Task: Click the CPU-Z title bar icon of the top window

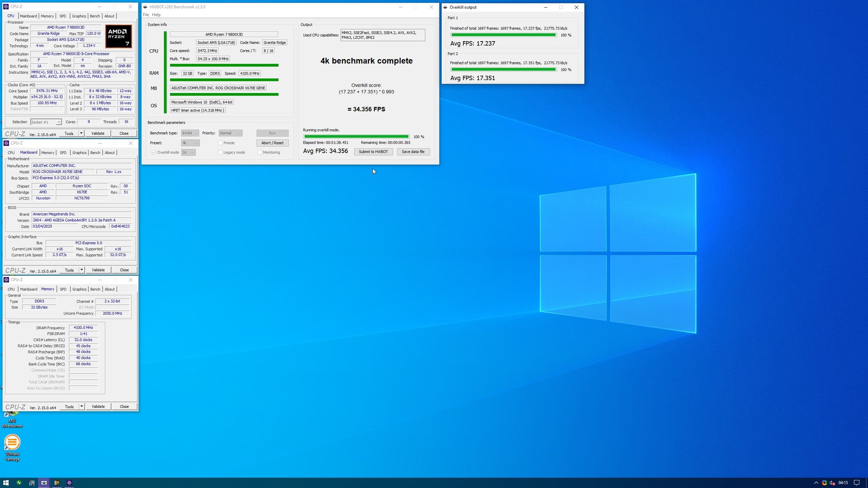Action: tap(6, 7)
